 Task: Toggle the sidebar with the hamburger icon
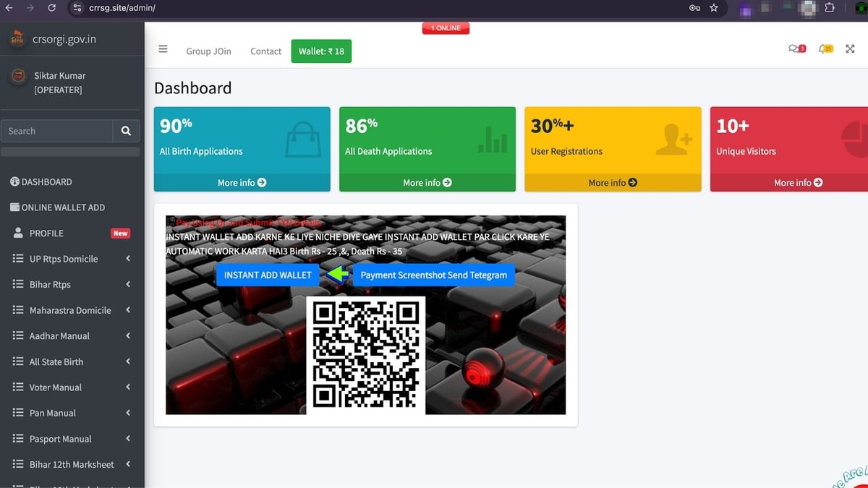point(163,49)
